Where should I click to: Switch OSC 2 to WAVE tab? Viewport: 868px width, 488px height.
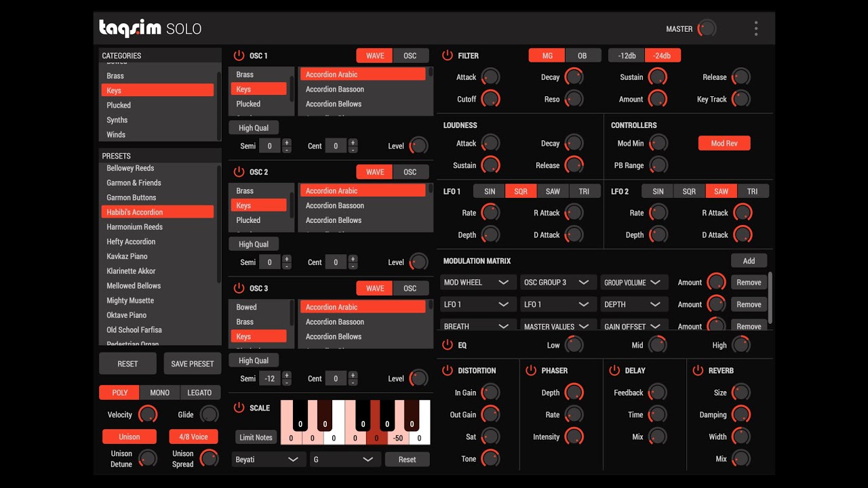click(x=375, y=172)
